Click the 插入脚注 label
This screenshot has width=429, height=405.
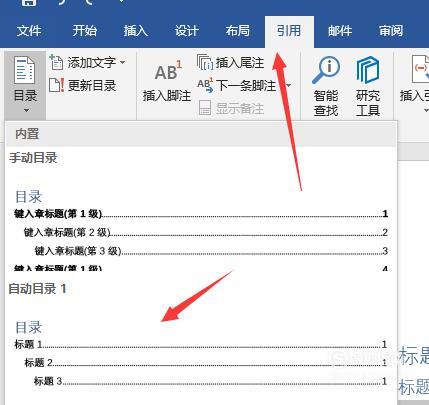[167, 96]
